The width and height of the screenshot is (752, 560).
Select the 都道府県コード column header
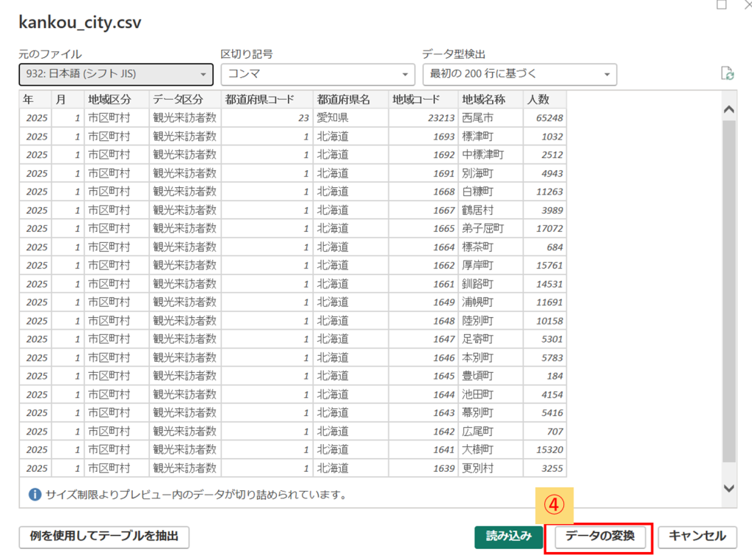click(267, 99)
